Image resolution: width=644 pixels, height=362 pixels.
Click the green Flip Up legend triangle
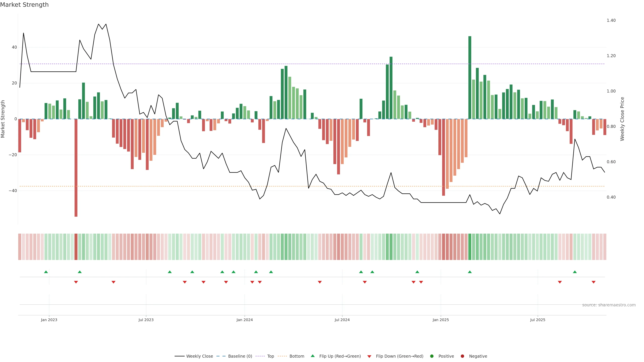click(x=312, y=356)
